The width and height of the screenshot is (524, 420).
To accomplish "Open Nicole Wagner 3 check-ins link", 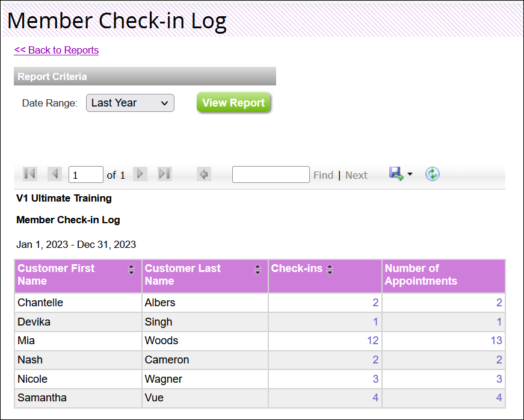I will (x=375, y=379).
